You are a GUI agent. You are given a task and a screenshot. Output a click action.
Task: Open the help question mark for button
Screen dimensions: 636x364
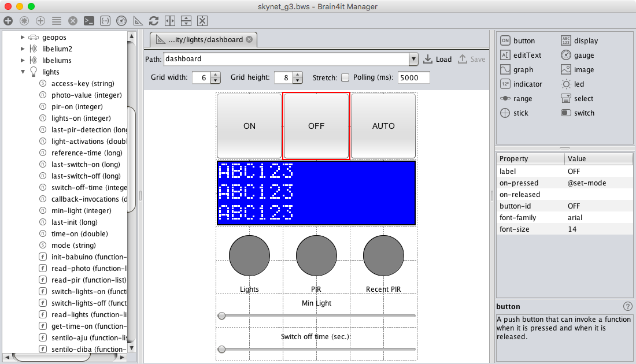pyautogui.click(x=627, y=306)
